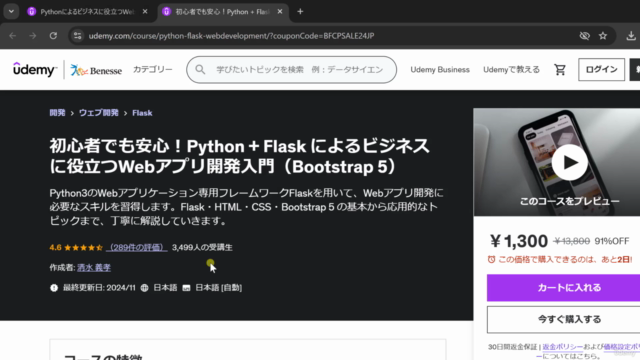Click the 最終更新日: 2024/11 text
Screen dimensions: 640x360
pos(99,288)
